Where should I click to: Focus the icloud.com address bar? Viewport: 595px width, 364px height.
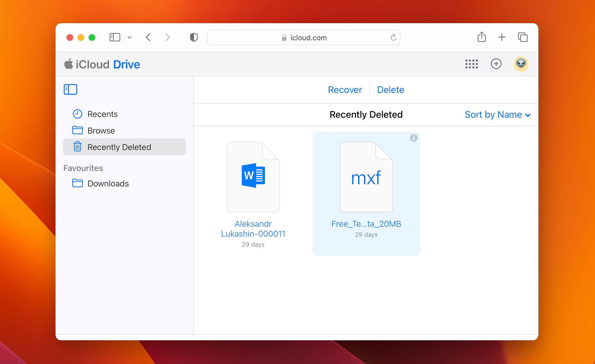pyautogui.click(x=304, y=38)
